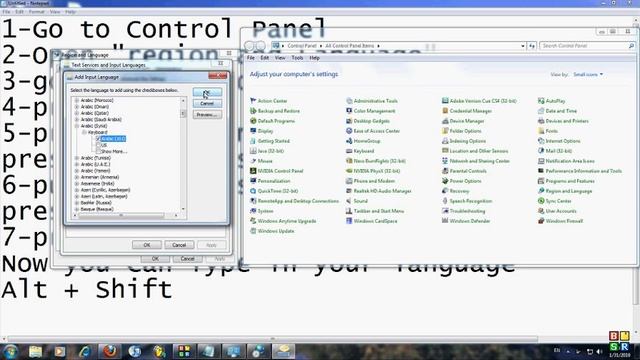Open Device Manager item

click(x=463, y=121)
